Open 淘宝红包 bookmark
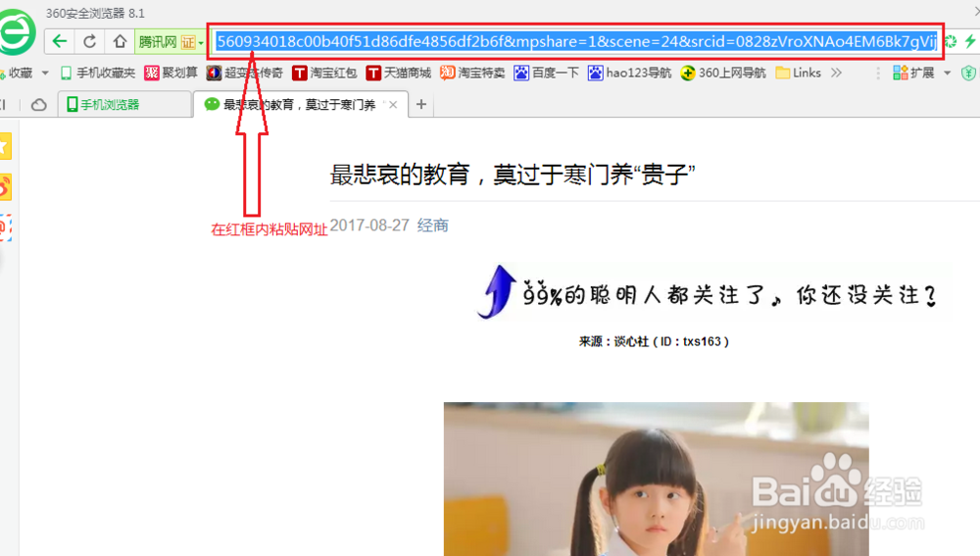This screenshot has height=556, width=980. coord(323,74)
